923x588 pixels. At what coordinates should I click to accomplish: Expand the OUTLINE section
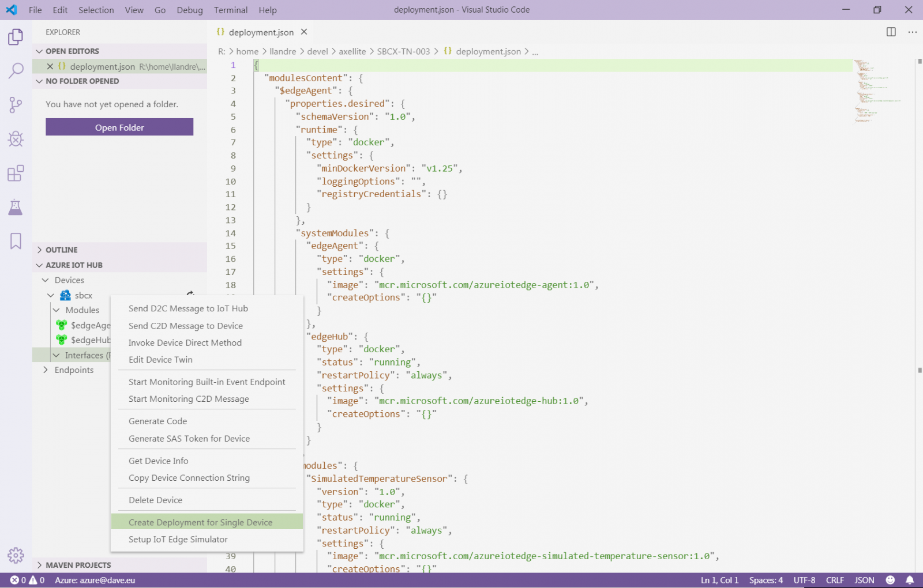coord(61,250)
